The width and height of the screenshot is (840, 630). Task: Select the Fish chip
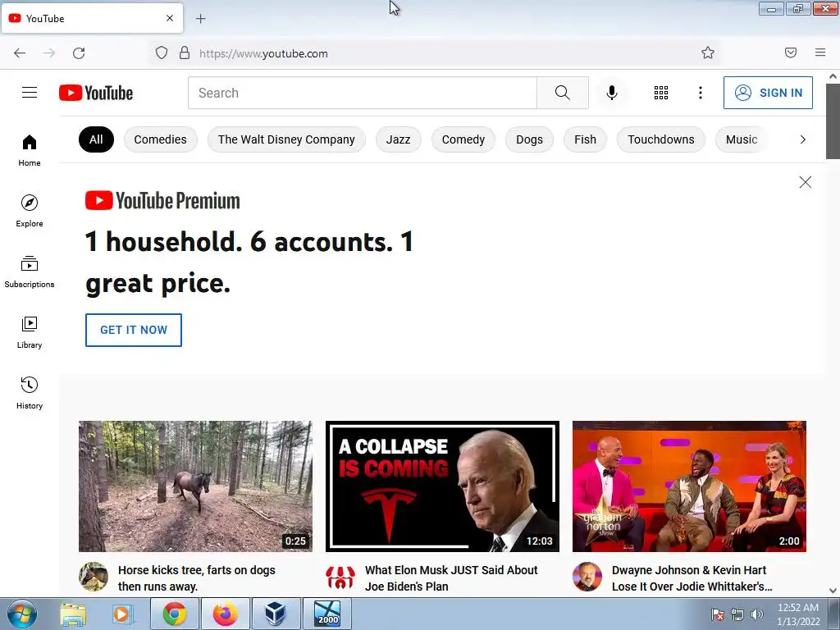585,139
